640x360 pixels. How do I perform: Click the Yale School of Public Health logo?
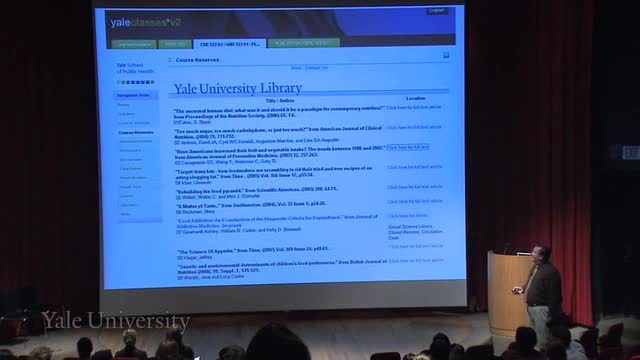coord(135,68)
